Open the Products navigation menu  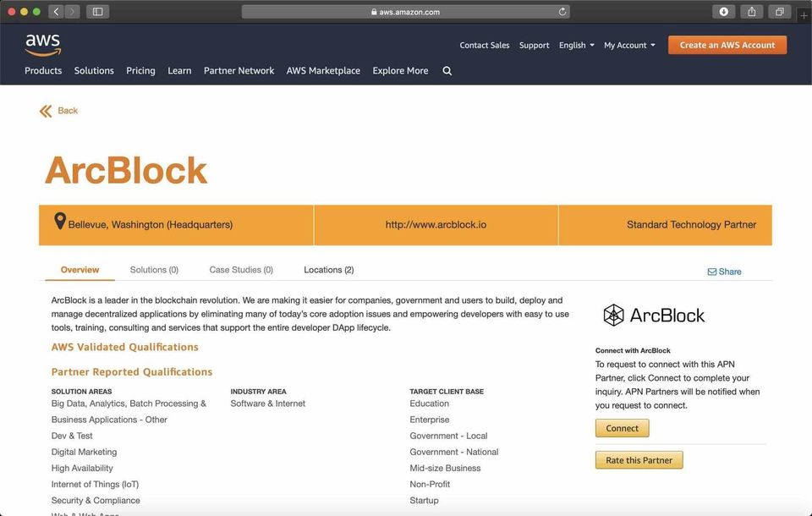pyautogui.click(x=43, y=71)
